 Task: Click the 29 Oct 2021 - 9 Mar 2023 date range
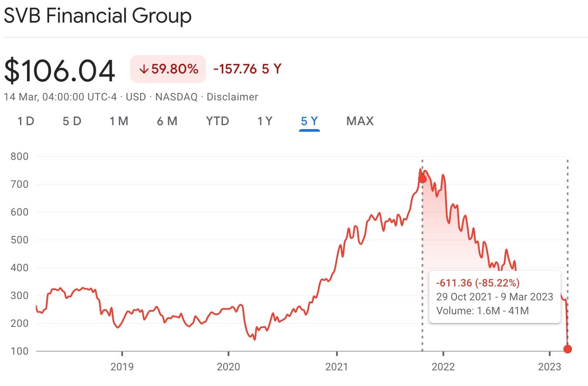coord(494,297)
